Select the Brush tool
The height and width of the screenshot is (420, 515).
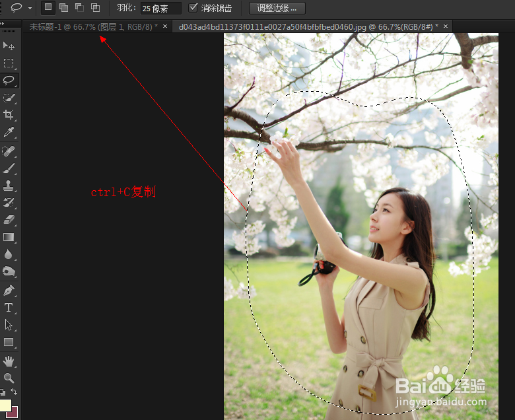9,168
